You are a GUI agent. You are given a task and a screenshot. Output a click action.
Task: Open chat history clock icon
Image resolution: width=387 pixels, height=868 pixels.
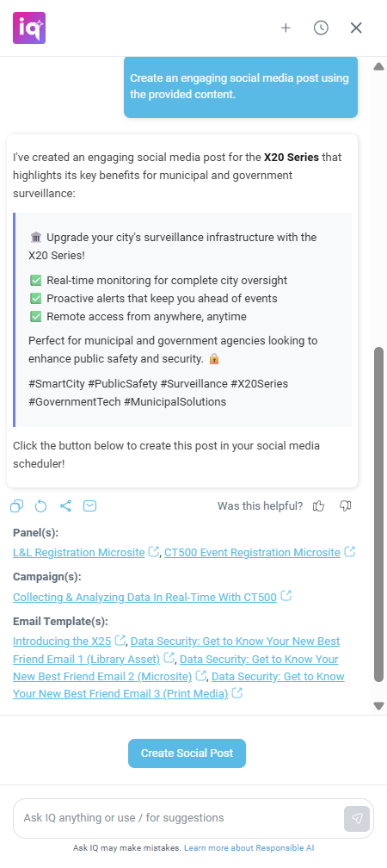click(x=321, y=28)
